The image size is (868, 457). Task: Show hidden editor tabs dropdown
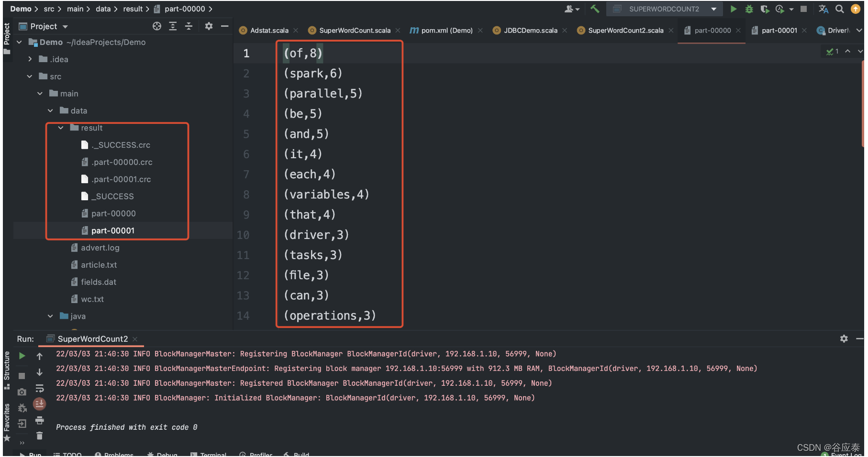click(x=859, y=31)
